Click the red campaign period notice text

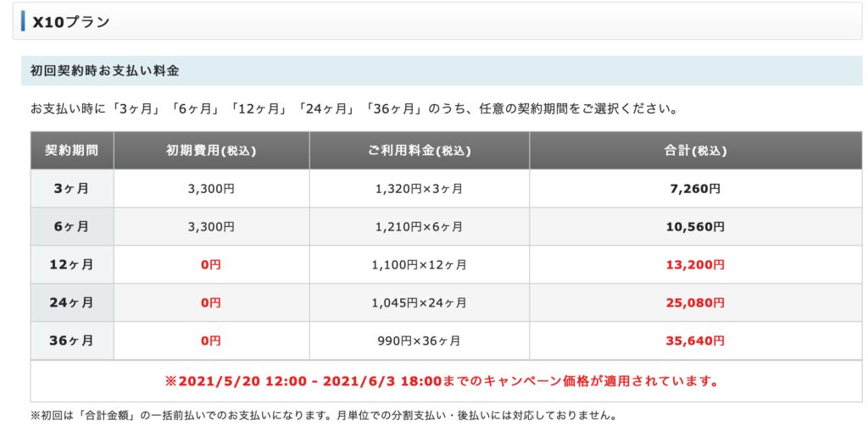point(442,381)
